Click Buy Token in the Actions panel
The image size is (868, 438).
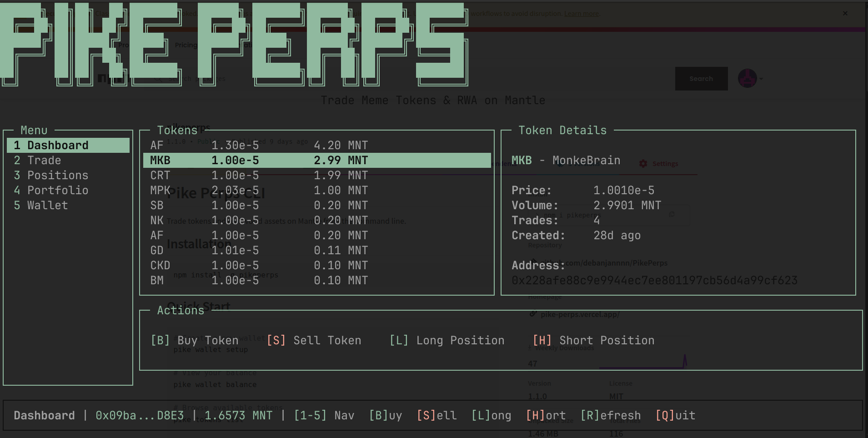(x=195, y=341)
